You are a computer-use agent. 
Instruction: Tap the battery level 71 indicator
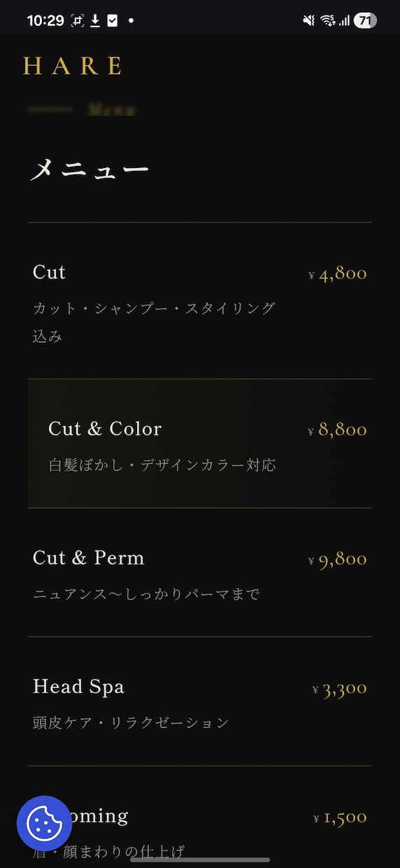(364, 20)
